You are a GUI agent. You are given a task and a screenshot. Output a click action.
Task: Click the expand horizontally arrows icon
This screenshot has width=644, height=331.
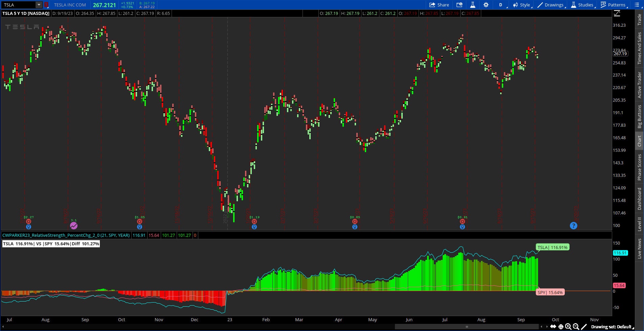click(553, 327)
